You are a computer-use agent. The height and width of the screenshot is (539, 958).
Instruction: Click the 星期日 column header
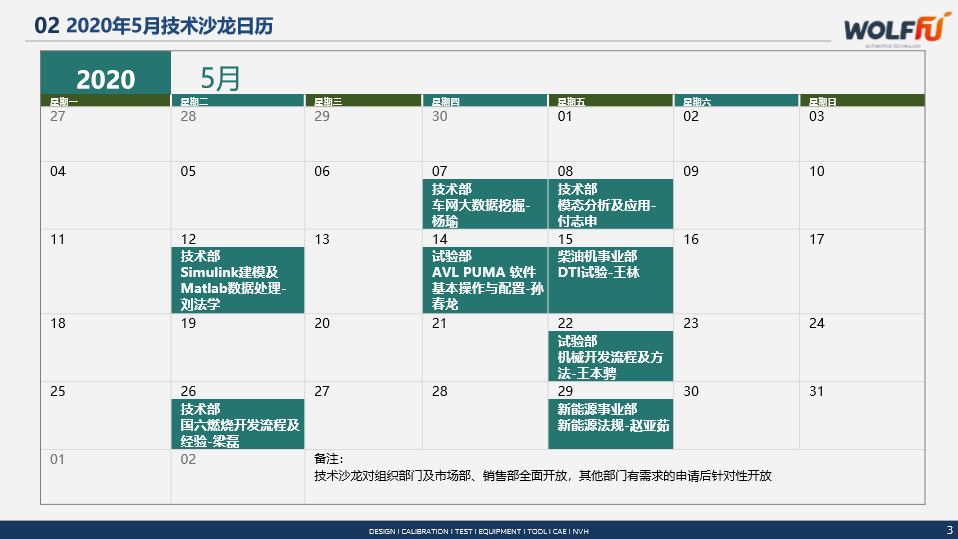(x=861, y=101)
